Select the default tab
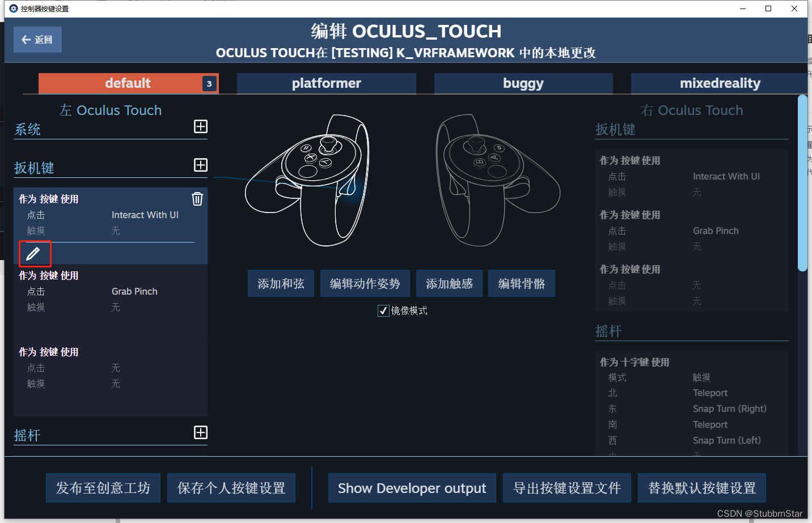812x523 pixels. point(128,83)
